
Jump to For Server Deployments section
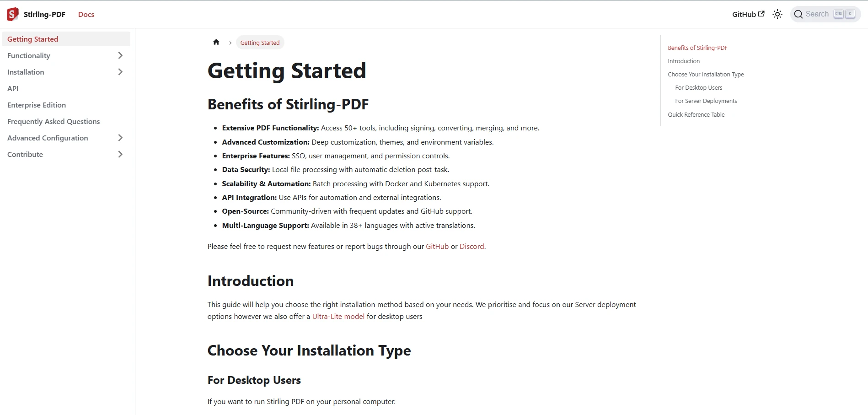706,101
